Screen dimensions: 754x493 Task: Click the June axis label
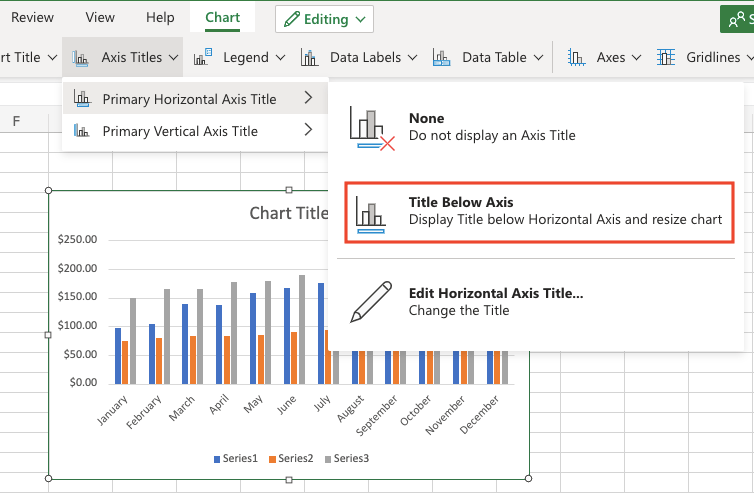coord(287,405)
